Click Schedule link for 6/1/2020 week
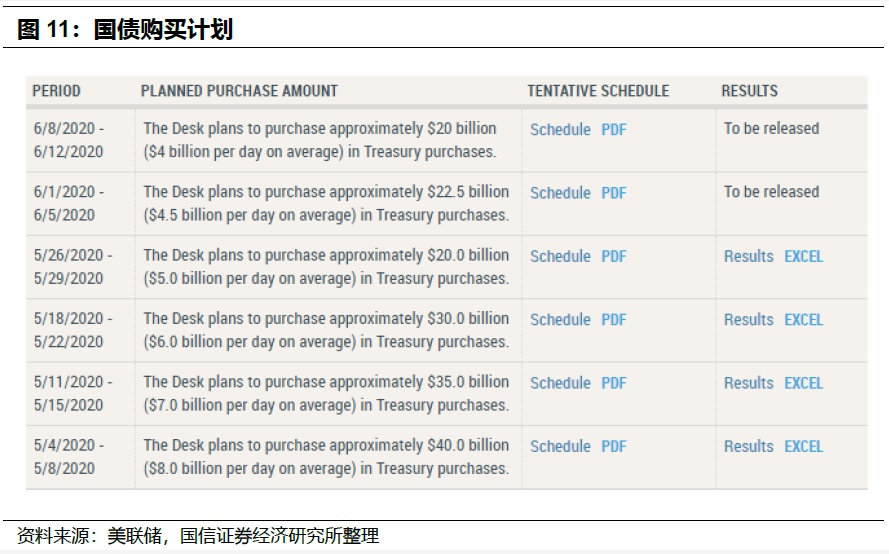Screen dimensions: 889x554 pyautogui.click(x=560, y=193)
